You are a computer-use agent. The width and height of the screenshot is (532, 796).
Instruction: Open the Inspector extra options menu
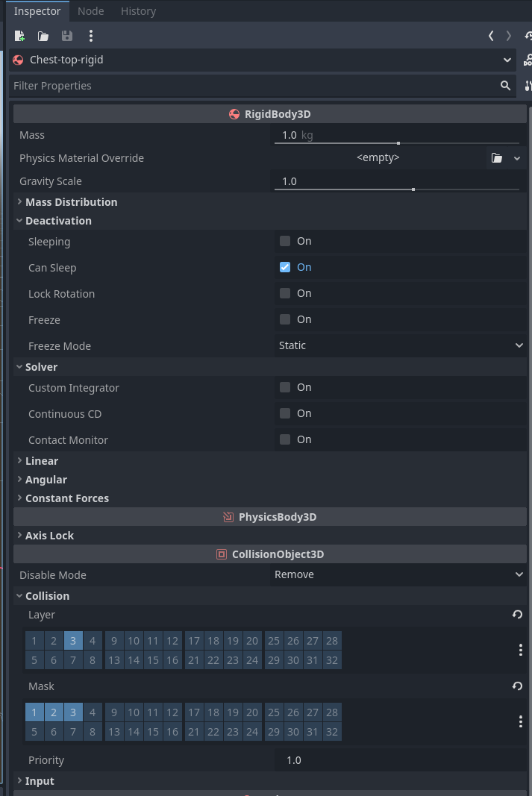pos(91,36)
